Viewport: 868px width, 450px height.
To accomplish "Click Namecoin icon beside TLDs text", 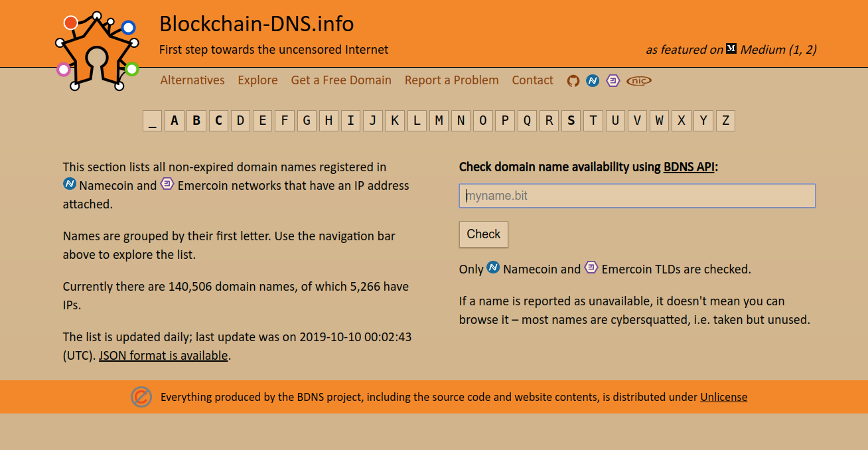I will (493, 267).
